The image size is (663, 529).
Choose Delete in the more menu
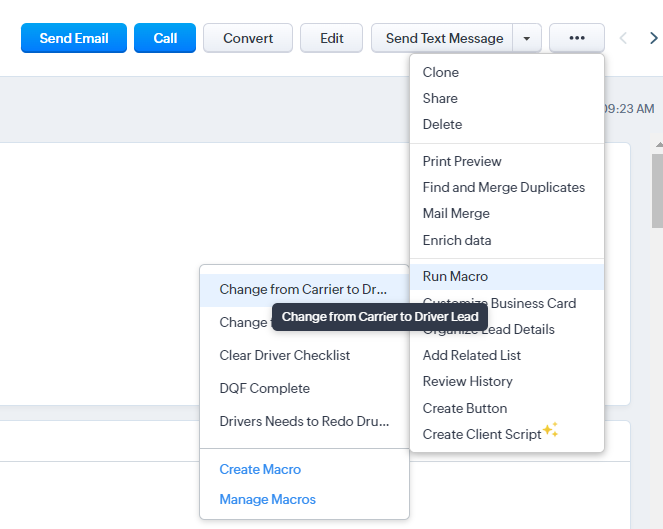(442, 124)
